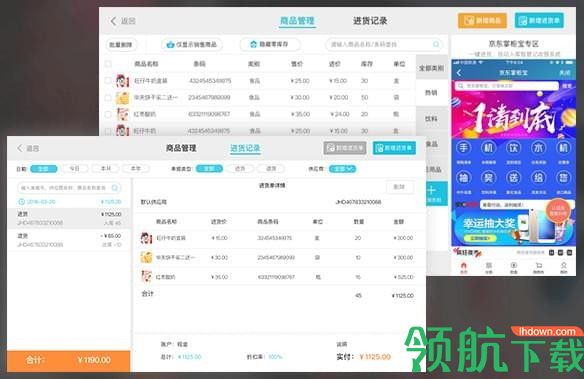The width and height of the screenshot is (584, 379).
Task: Tick the checkbox for the 旺仔牛奶盒装 row
Action: click(x=108, y=80)
